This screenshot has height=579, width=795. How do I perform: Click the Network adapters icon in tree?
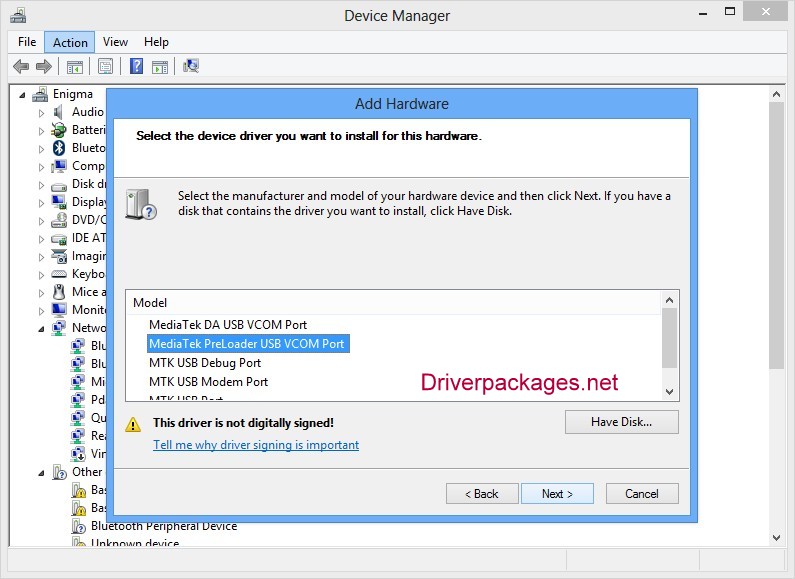59,328
